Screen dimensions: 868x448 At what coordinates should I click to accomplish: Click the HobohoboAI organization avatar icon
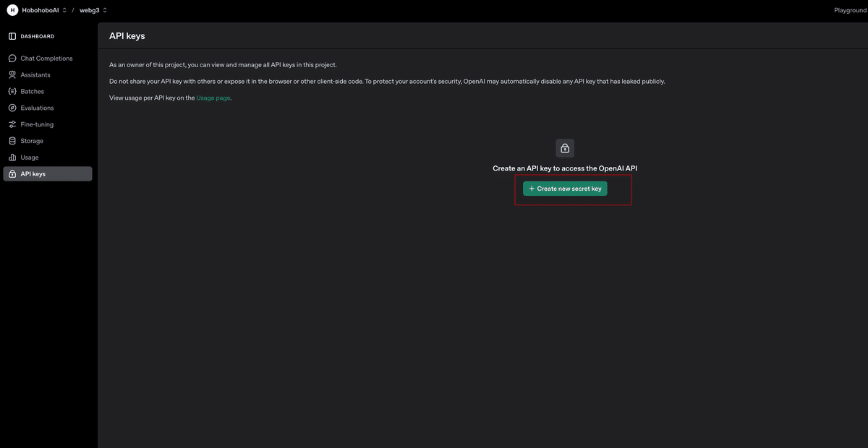(12, 10)
